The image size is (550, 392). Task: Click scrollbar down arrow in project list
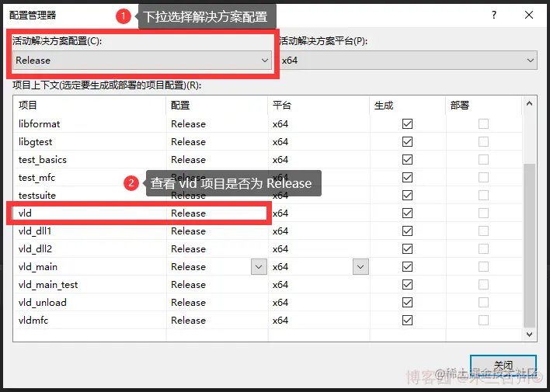[x=529, y=335]
